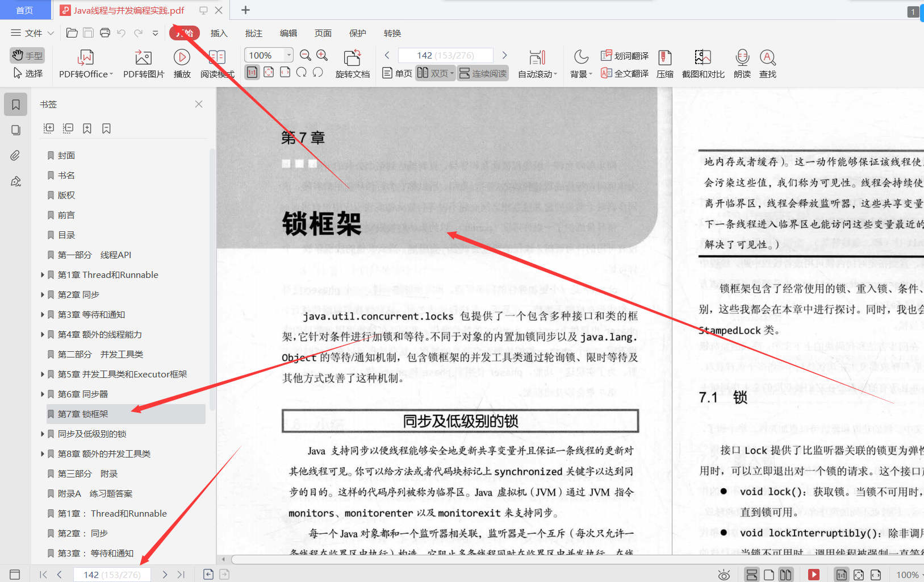This screenshot has height=582, width=924.
Task: Open the attachments paperclip sidebar panel
Action: point(15,155)
